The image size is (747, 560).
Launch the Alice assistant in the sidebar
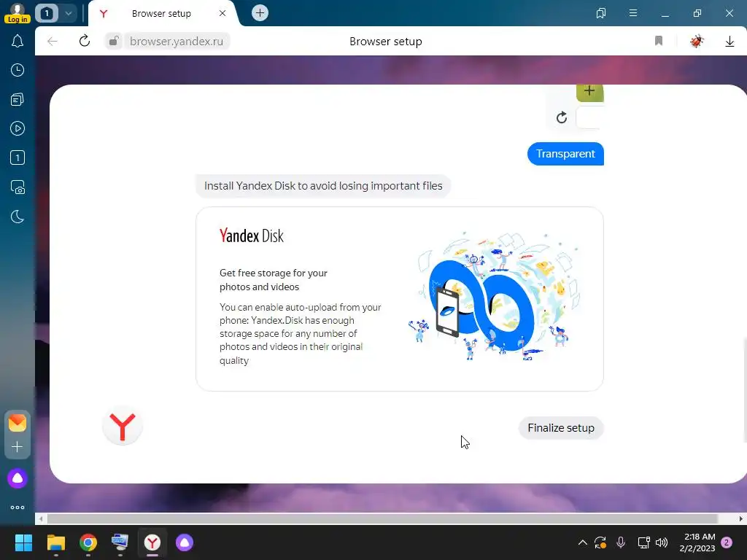tap(18, 478)
